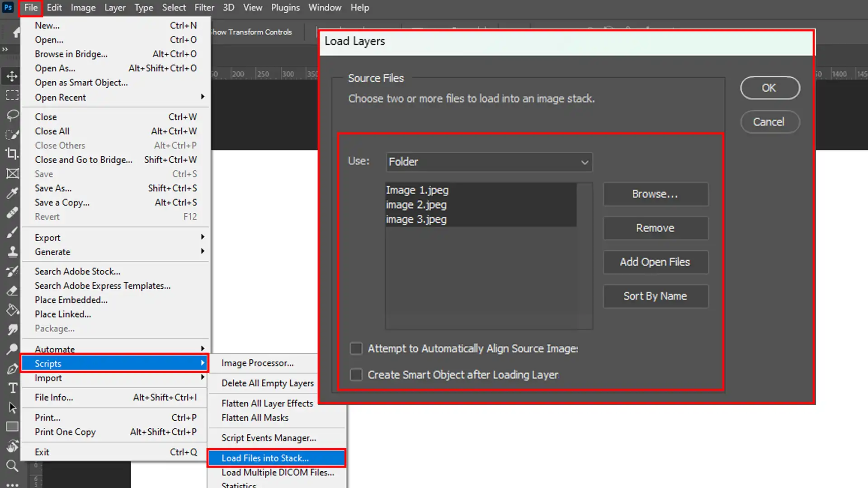Image resolution: width=868 pixels, height=488 pixels.
Task: Open the File menu
Action: pyautogui.click(x=31, y=8)
